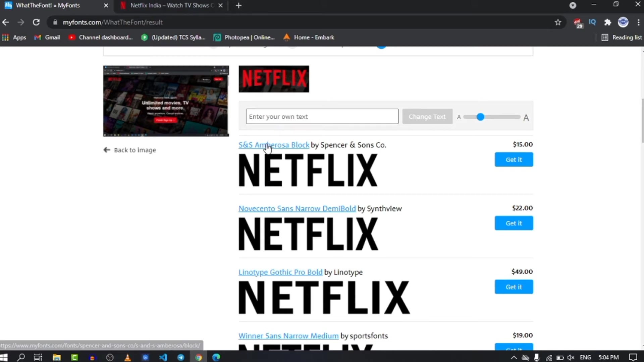The image size is (644, 362).
Task: Open Visual Studio Code from taskbar
Action: click(163, 357)
